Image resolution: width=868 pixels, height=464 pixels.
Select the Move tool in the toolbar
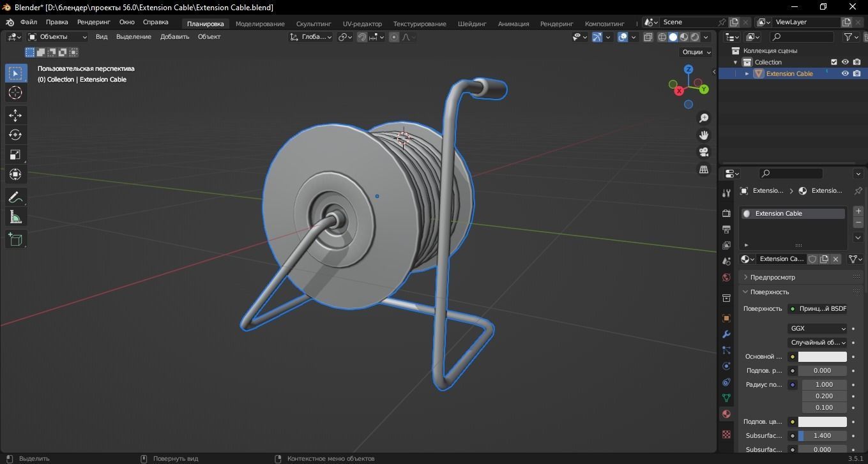(x=16, y=115)
